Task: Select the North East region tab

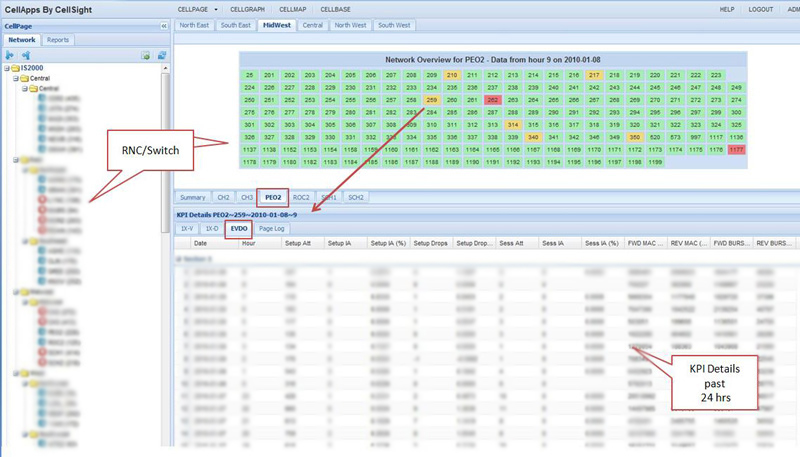Action: [x=195, y=25]
